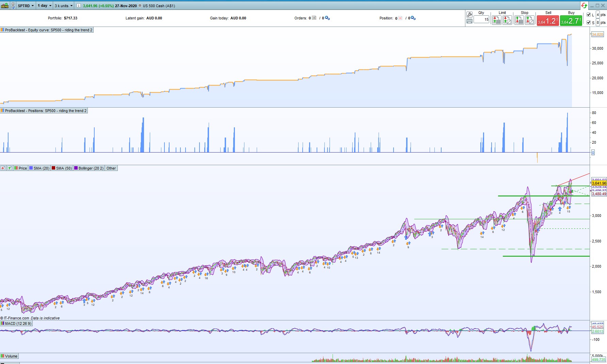The image size is (607, 364).
Task: Open the Position settings gears icon
Action: tap(413, 18)
